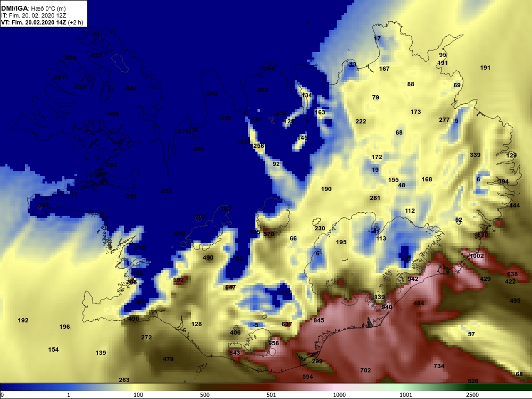
Task: Click the map value '637'
Action: click(287, 324)
